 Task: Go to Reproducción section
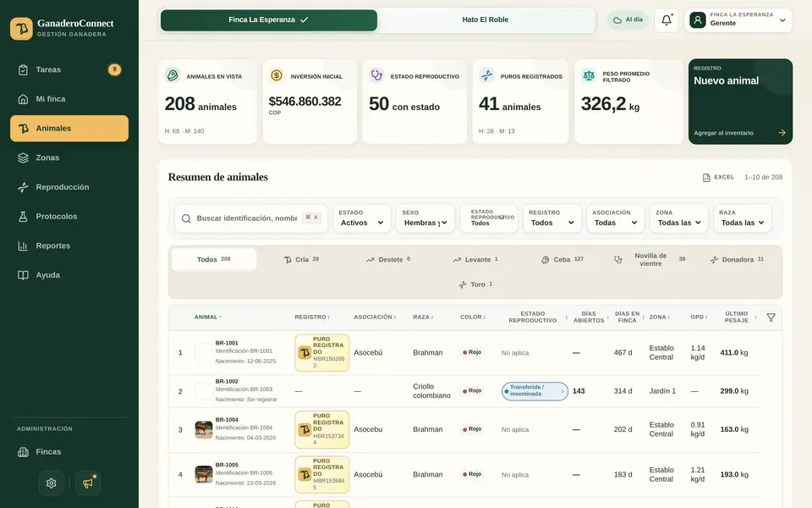point(69,187)
